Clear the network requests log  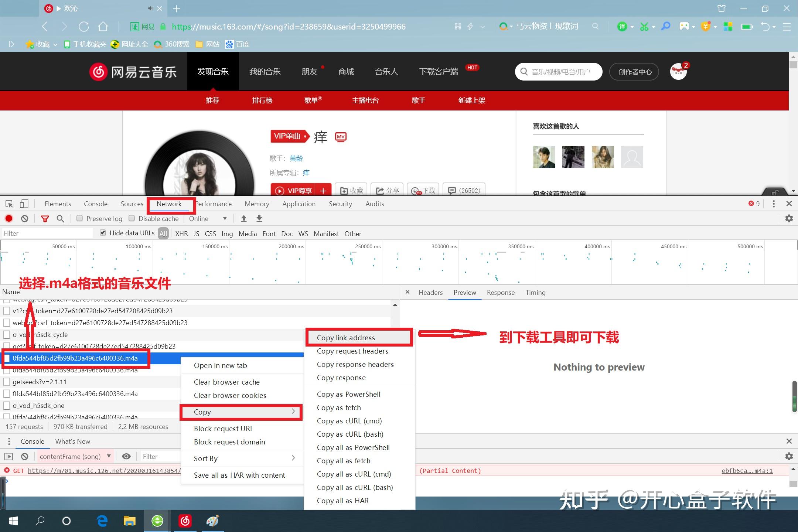coord(24,218)
